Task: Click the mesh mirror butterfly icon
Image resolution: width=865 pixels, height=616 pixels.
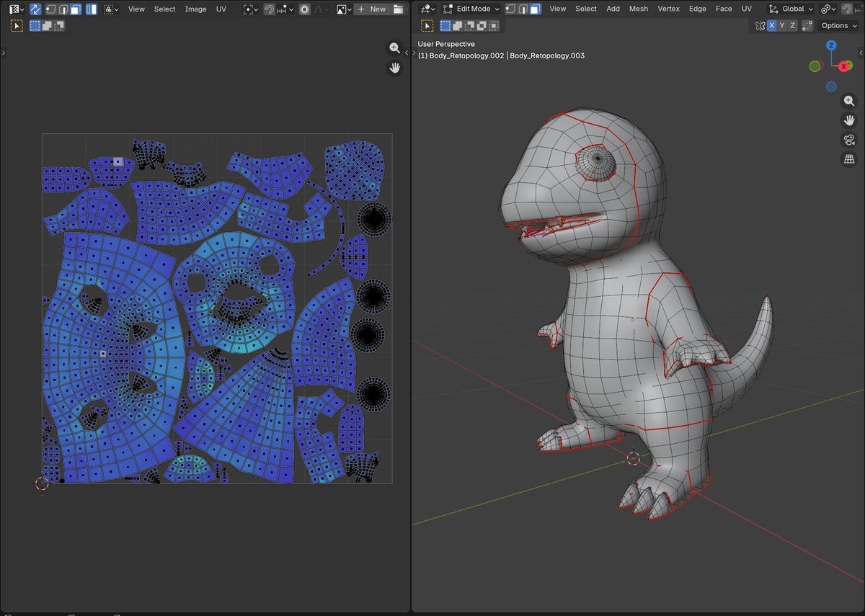Action: [760, 25]
